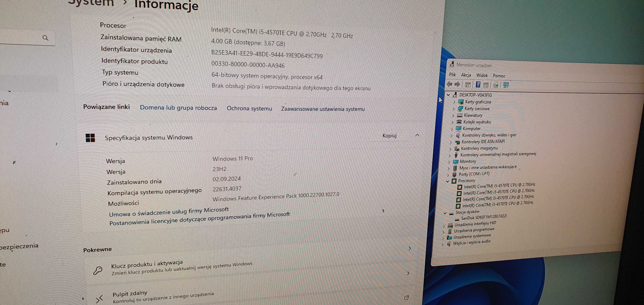644x305 pixels.
Task: Collapse the Procesory node
Action: pos(448,181)
